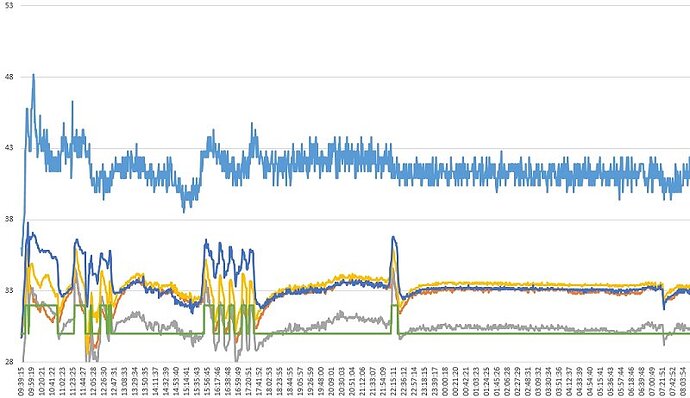Select the time label 14:11:37
690x398 pixels.
(156, 382)
